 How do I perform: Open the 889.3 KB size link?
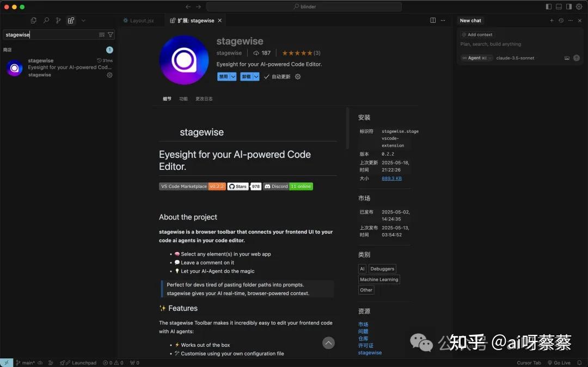[391, 178]
